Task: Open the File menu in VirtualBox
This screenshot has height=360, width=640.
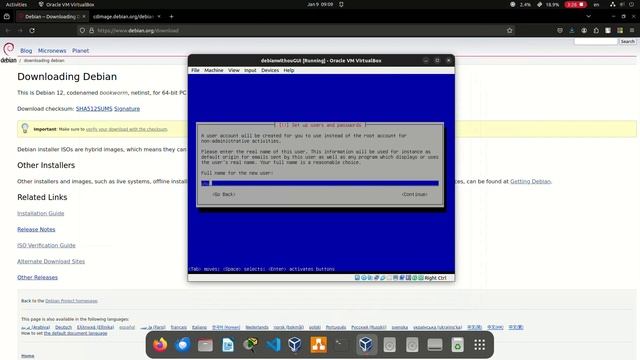Action: pyautogui.click(x=195, y=70)
